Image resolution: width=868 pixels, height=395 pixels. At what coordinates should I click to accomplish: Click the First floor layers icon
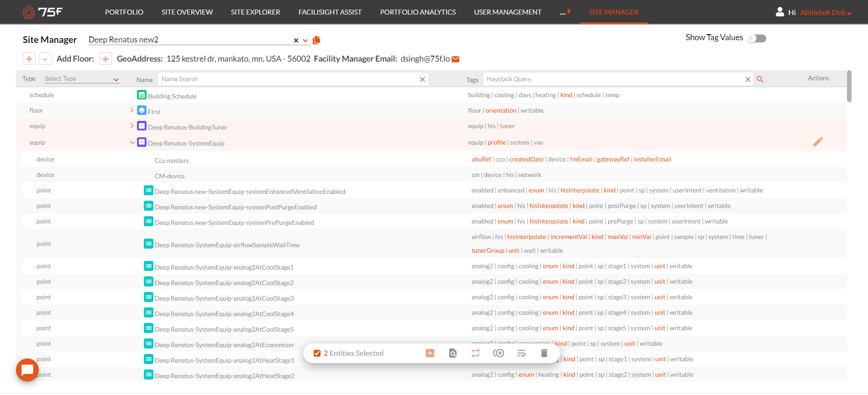142,110
